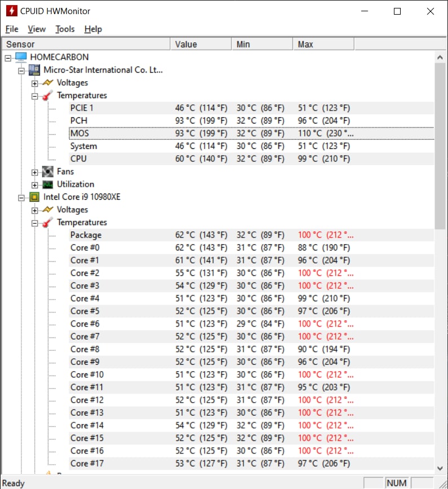
Task: Click the Intel Core i9 CPU chip icon
Action: pos(34,197)
